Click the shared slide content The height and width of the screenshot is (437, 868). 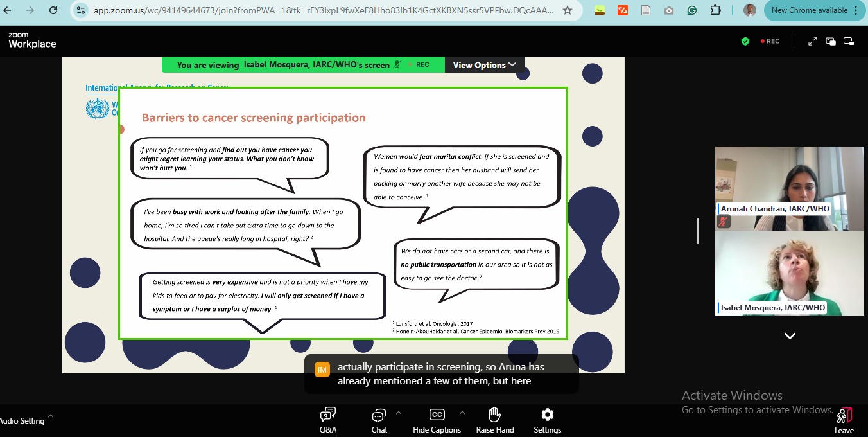tap(343, 213)
